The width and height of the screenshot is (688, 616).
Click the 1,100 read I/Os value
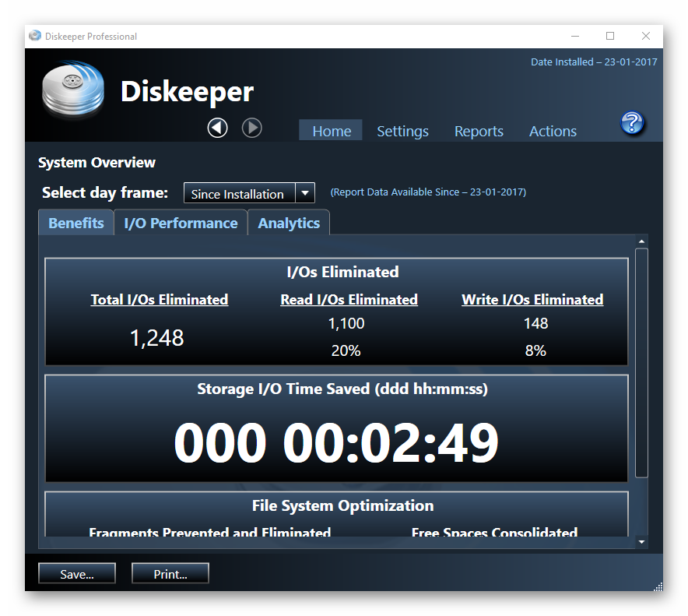346,324
